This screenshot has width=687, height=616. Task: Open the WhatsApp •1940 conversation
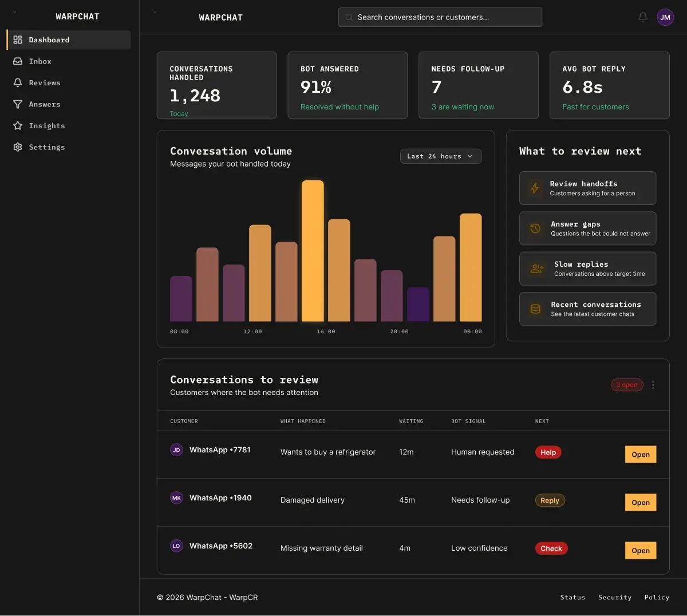(x=641, y=503)
